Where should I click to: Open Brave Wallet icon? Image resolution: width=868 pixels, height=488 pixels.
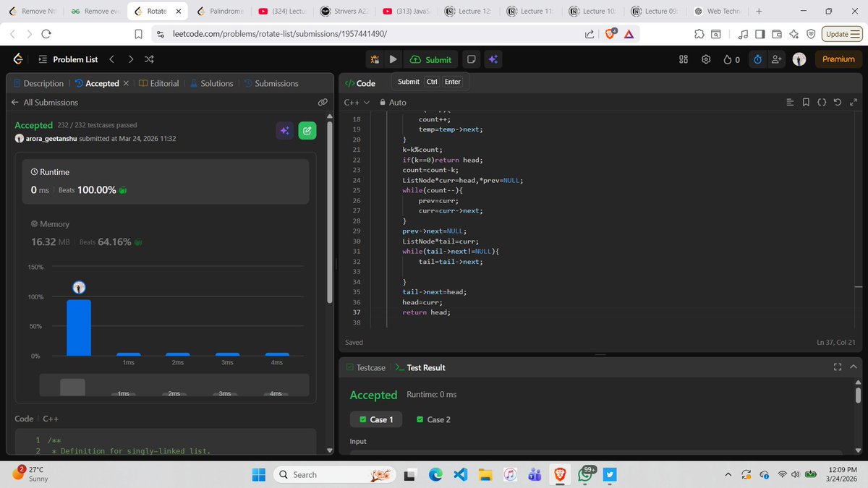777,34
